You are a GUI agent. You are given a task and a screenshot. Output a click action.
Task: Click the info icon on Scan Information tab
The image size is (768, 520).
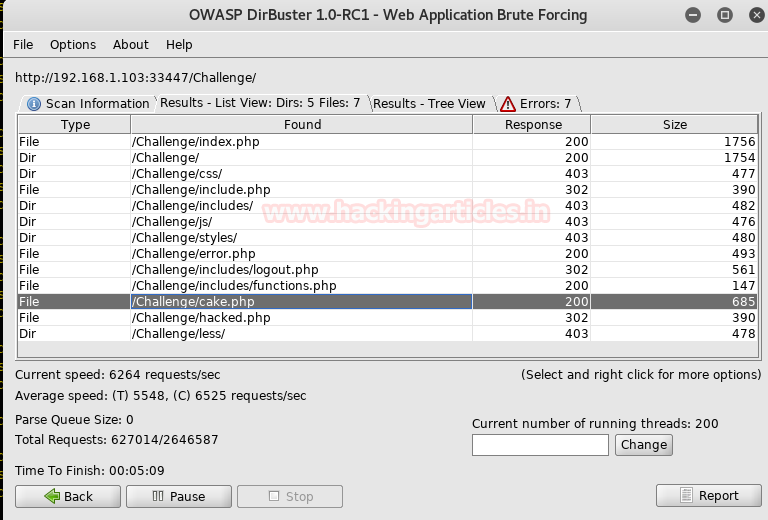tap(34, 104)
